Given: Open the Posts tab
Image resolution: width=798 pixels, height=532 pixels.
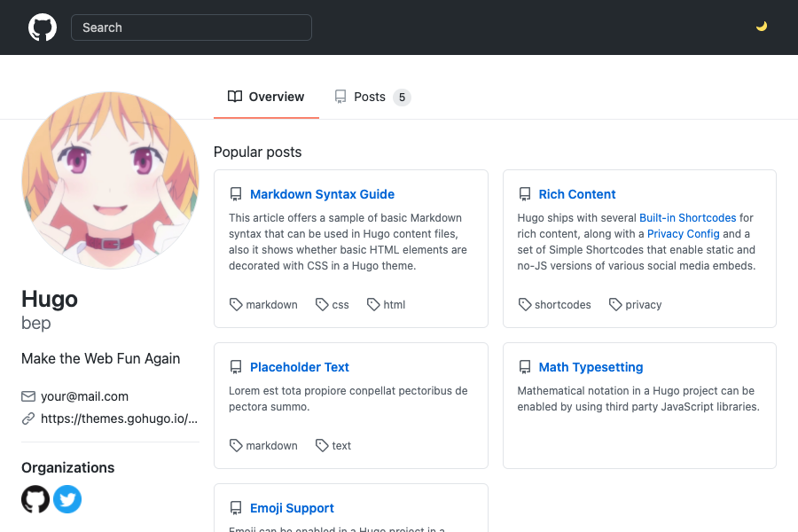Looking at the screenshot, I should click(x=372, y=97).
